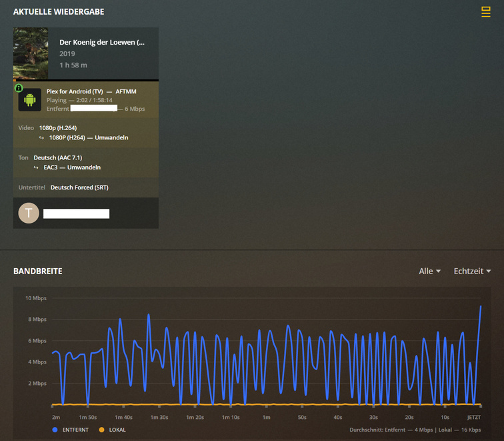Click the Deutsch Forced (SRT) subtitle entry
504x441 pixels.
coord(79,187)
